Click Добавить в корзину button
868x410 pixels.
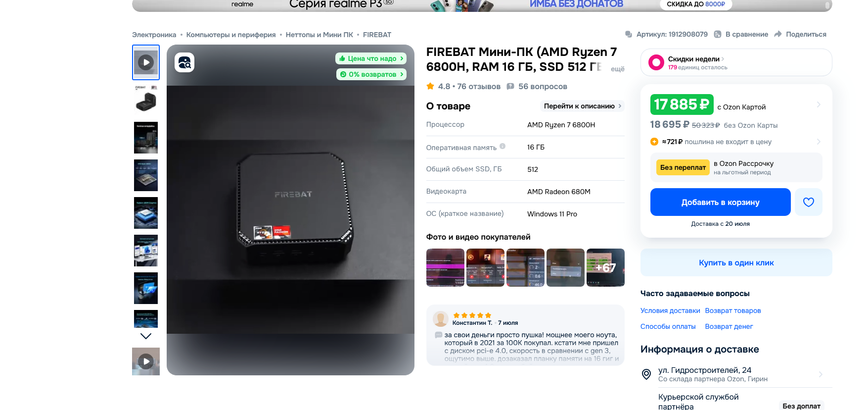721,202
